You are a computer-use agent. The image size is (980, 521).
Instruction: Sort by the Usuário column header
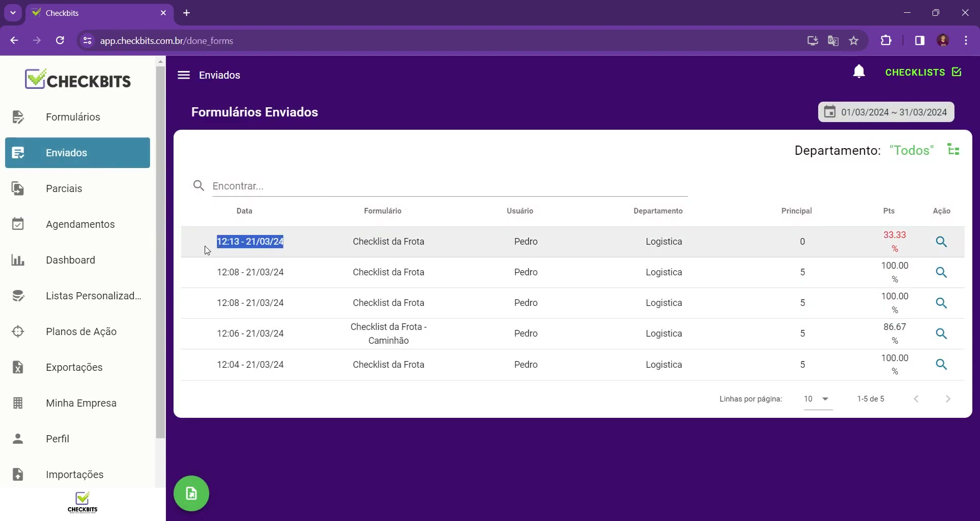point(520,211)
